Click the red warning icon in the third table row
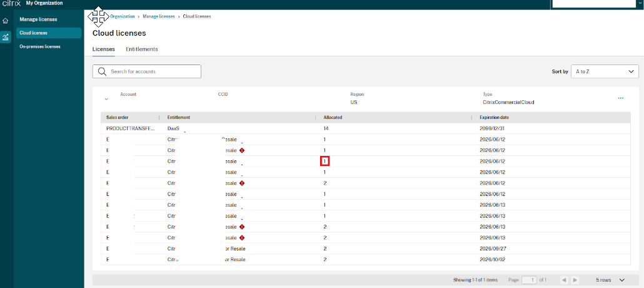This screenshot has width=644, height=288. pyautogui.click(x=242, y=150)
